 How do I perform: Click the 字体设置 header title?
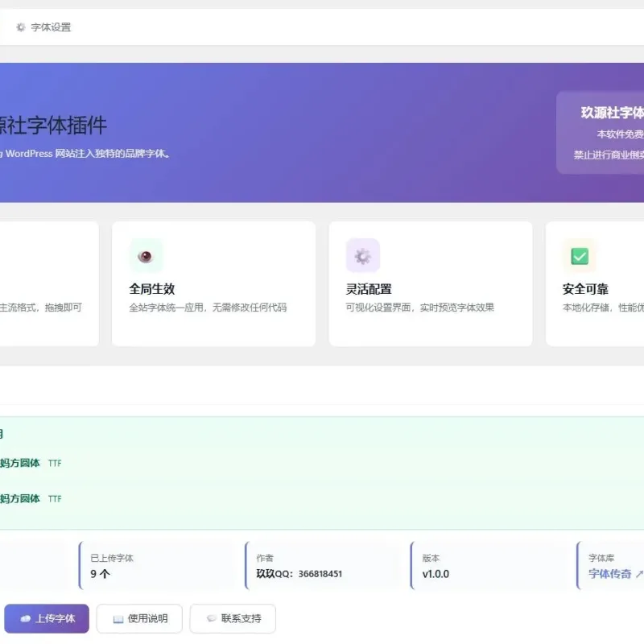click(51, 27)
